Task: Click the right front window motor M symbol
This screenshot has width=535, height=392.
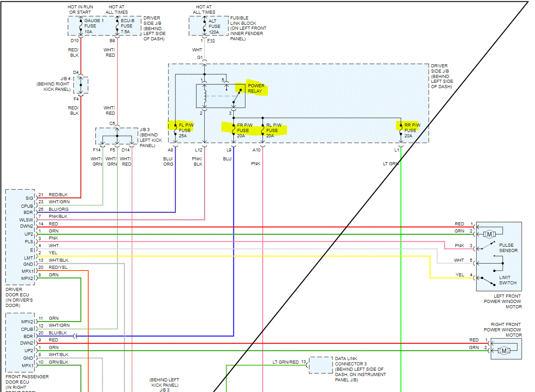Action: [504, 351]
